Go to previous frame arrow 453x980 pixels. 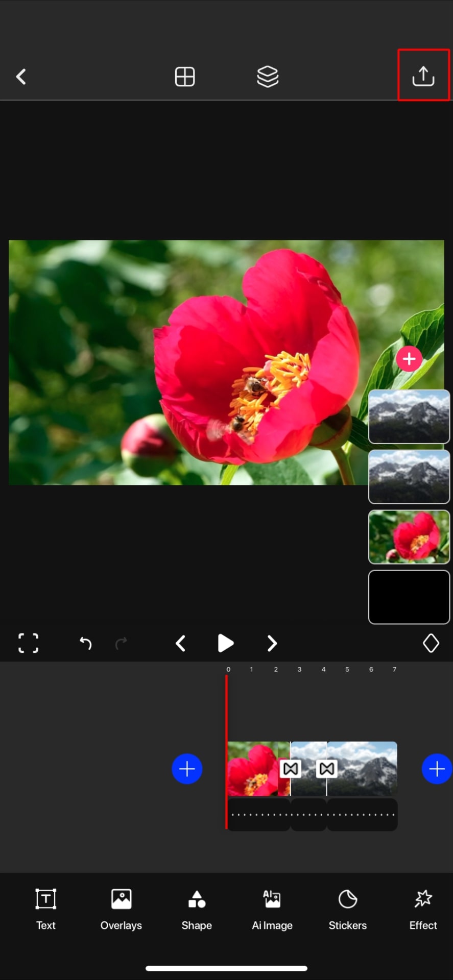coord(180,643)
